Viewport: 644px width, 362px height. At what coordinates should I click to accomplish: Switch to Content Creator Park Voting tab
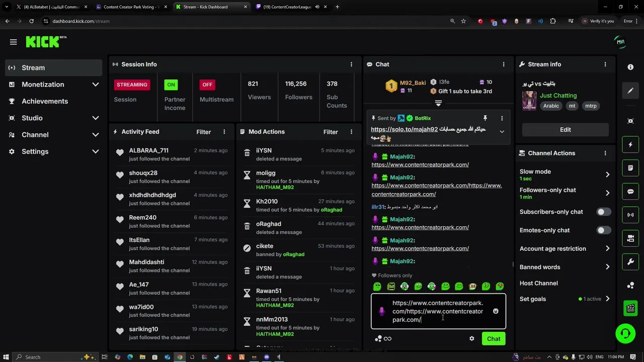click(x=131, y=7)
